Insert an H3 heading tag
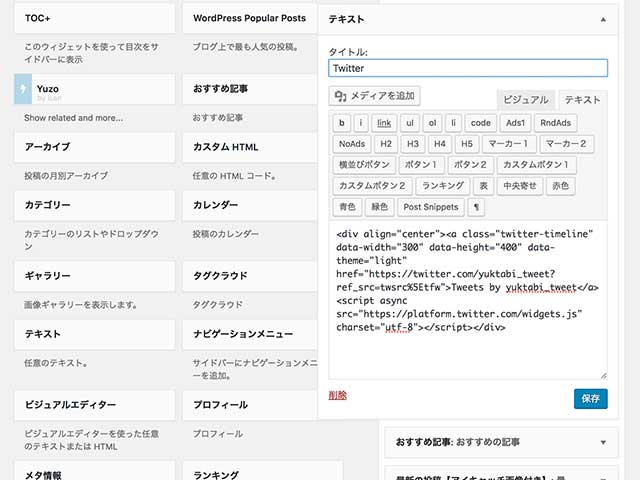 pyautogui.click(x=413, y=144)
